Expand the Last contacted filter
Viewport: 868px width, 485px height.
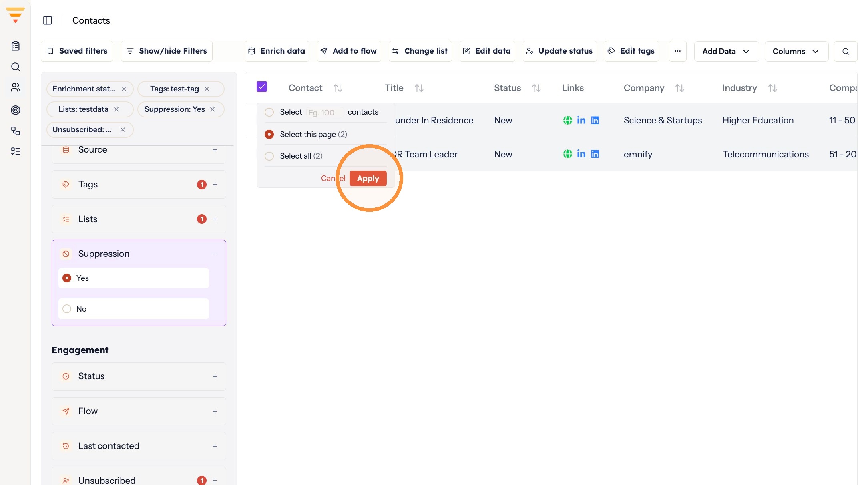(215, 446)
